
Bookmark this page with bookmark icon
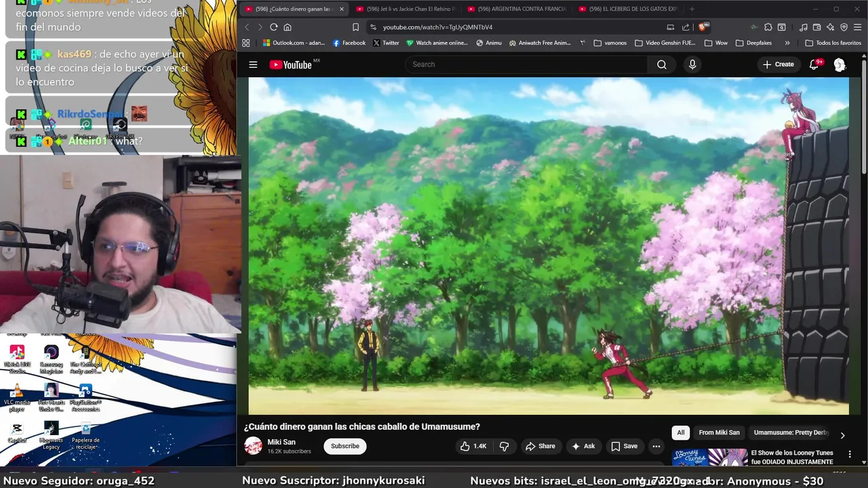[x=355, y=27]
